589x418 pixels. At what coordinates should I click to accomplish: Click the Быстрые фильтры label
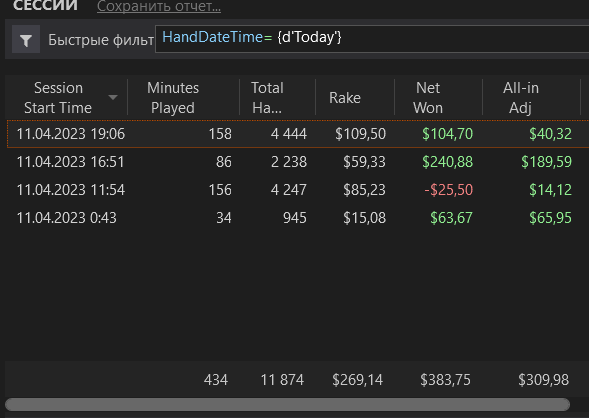(101, 40)
